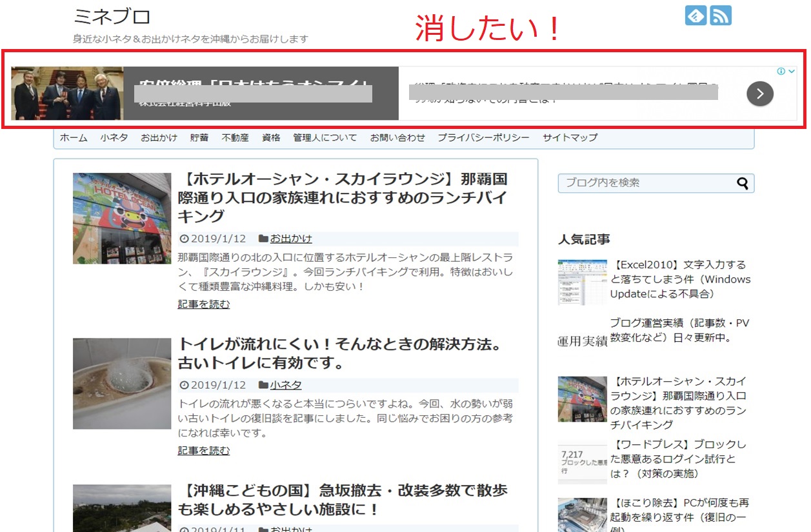Open the ワードプレス popular article link
The image size is (811, 532).
(678, 459)
